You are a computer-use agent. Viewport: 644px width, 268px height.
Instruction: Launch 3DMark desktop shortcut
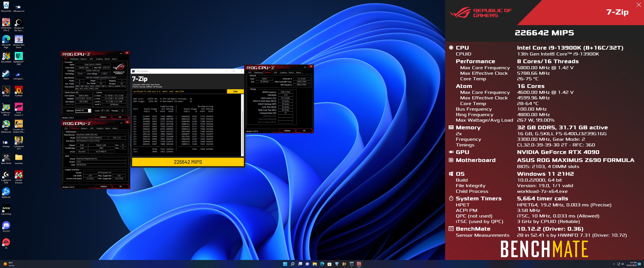(x=6, y=91)
